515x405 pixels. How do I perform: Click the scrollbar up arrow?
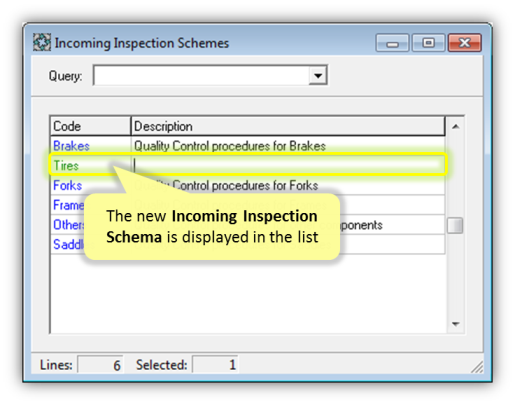coord(455,126)
